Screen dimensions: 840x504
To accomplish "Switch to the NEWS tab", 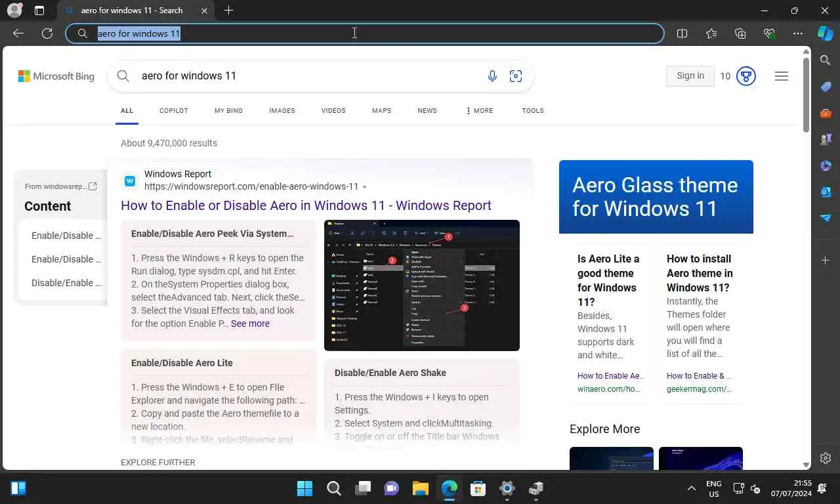I will (427, 111).
